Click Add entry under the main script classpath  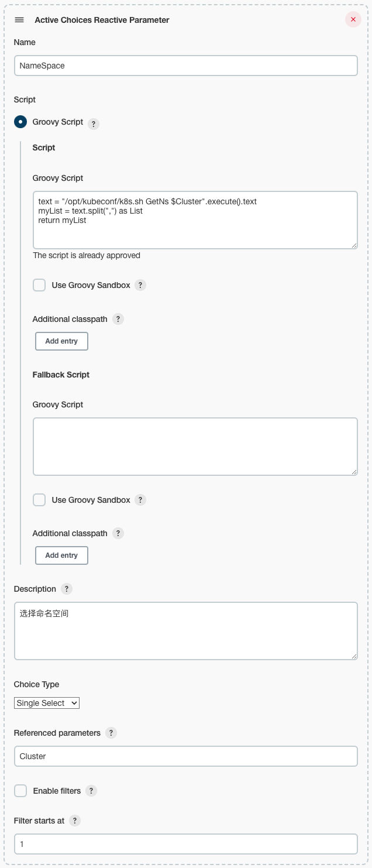[x=61, y=341]
